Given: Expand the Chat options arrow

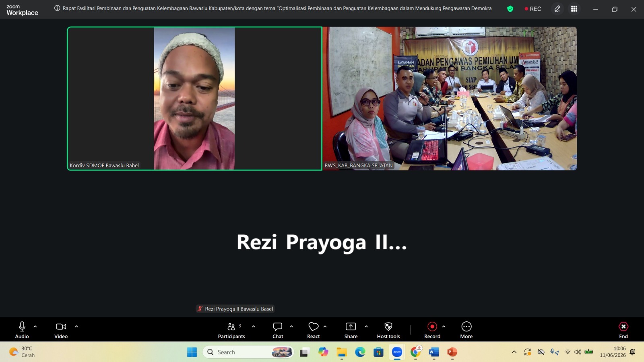Looking at the screenshot, I should coord(291,327).
